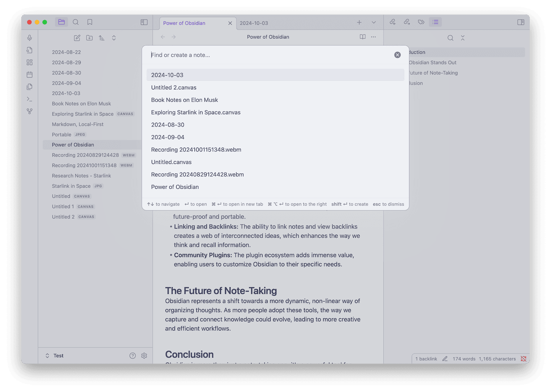The width and height of the screenshot is (551, 392).
Task: Open the command terminal icon in ribbon
Action: click(29, 99)
